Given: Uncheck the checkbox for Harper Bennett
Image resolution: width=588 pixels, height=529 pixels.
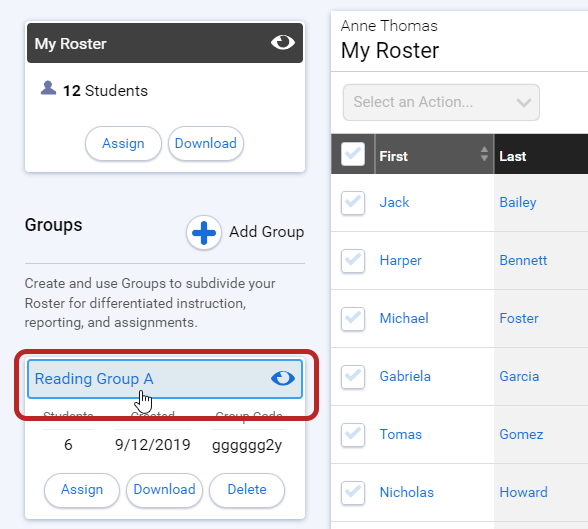Looking at the screenshot, I should click(x=353, y=261).
